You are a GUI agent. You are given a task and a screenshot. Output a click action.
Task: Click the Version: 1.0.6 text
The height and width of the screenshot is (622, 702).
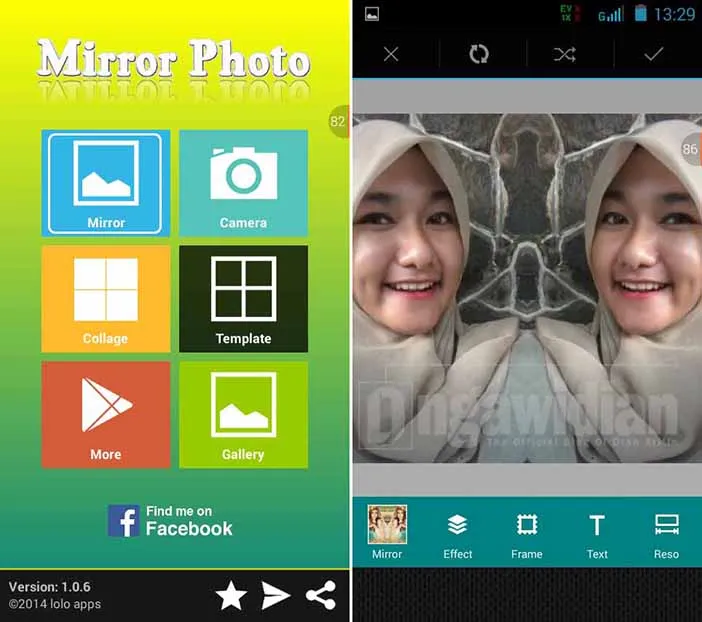click(49, 587)
